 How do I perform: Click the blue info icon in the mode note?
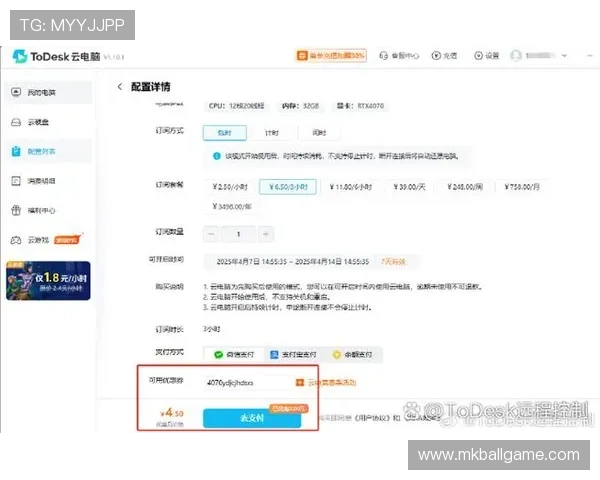[x=217, y=156]
